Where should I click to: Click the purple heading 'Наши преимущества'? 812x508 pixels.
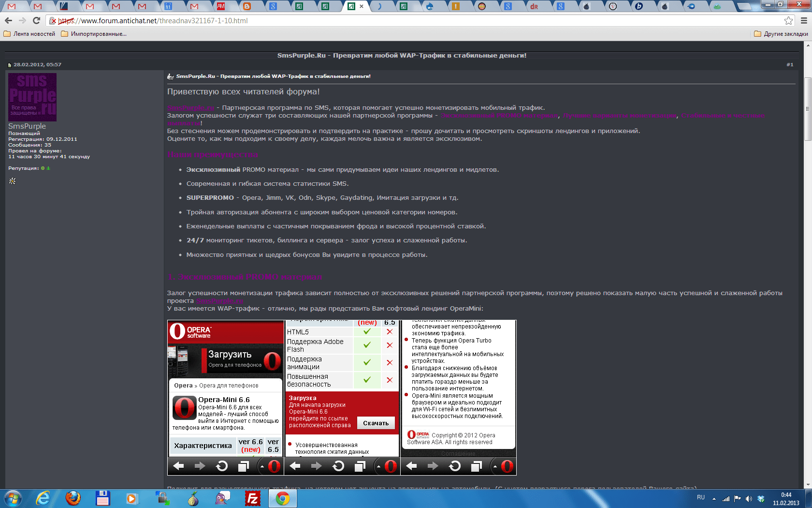213,155
